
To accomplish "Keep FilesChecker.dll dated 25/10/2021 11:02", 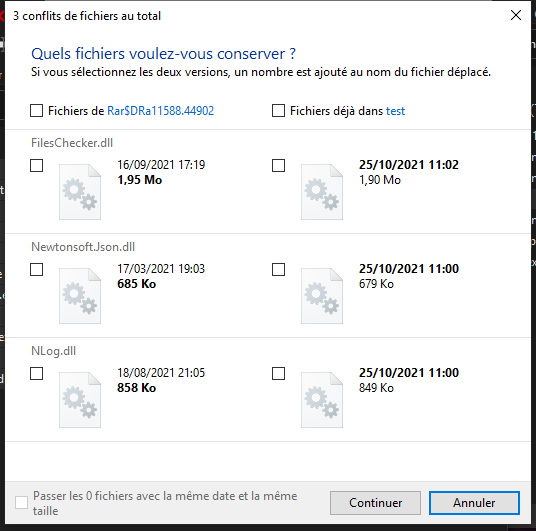I will point(278,165).
